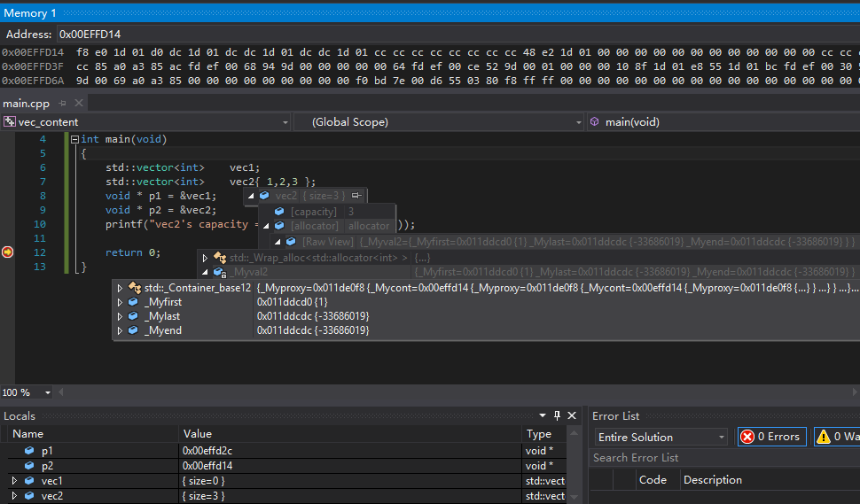Collapse the main function outlining box
Image resolution: width=860 pixels, height=504 pixels.
pyautogui.click(x=74, y=139)
